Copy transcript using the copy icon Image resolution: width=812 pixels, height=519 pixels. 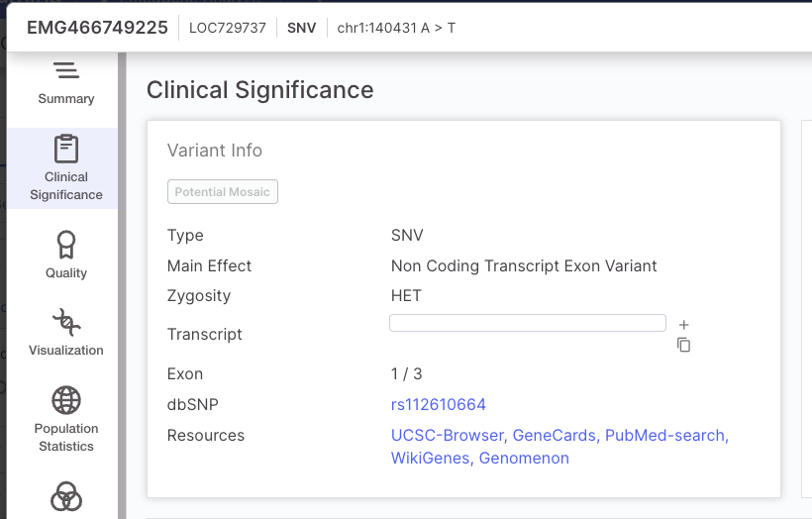(x=684, y=345)
